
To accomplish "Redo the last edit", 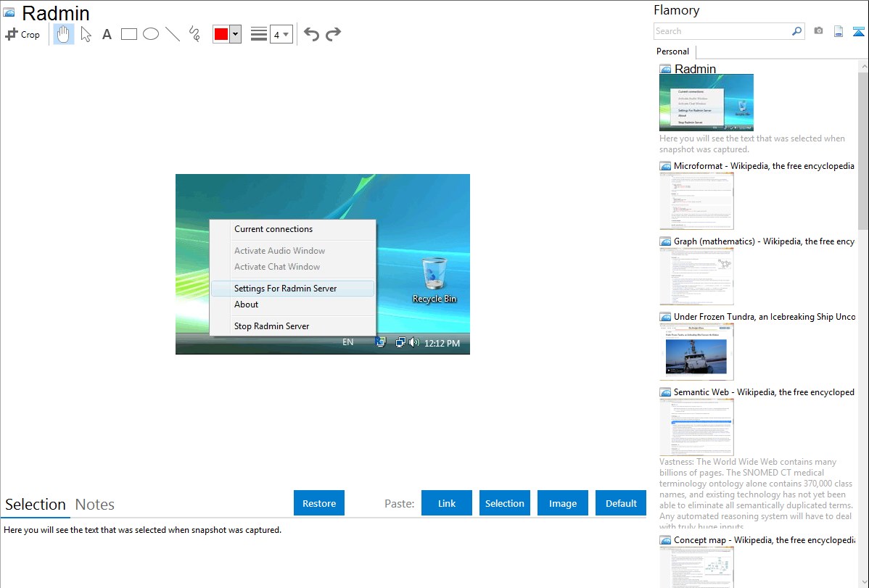I will 333,34.
